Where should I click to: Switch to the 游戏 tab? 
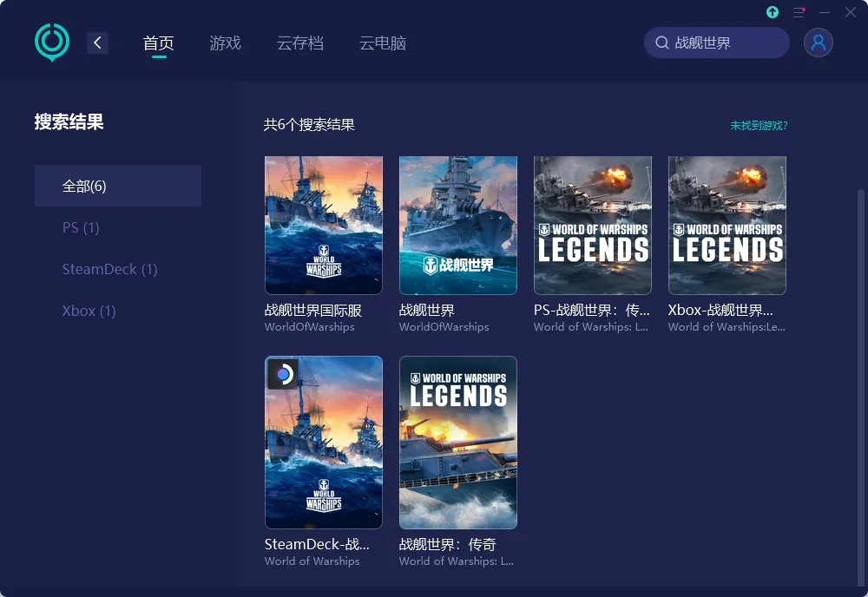226,42
